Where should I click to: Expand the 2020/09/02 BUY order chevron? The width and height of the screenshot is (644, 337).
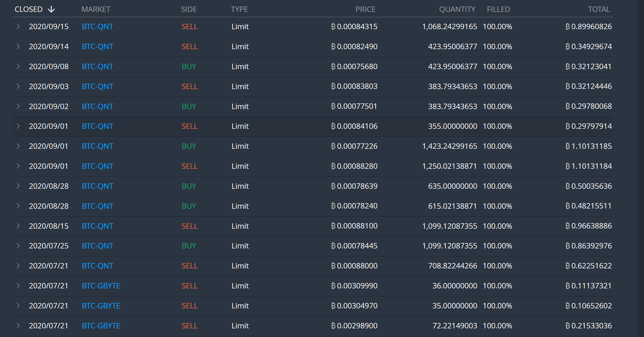click(x=18, y=106)
